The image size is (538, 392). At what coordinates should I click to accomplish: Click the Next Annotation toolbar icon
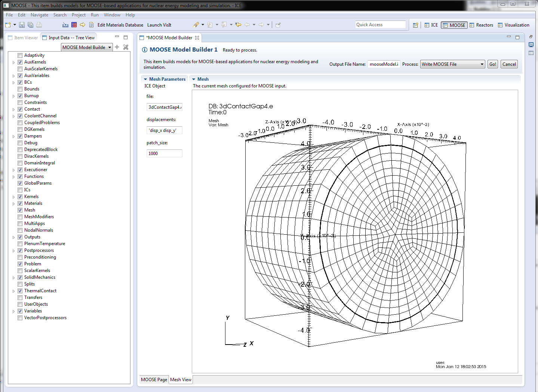tap(210, 25)
